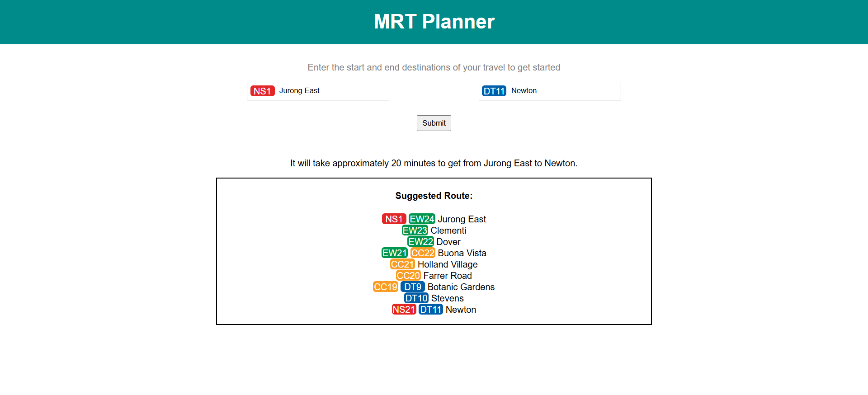
Task: Click the EW22 badge next to Dover
Action: [420, 242]
